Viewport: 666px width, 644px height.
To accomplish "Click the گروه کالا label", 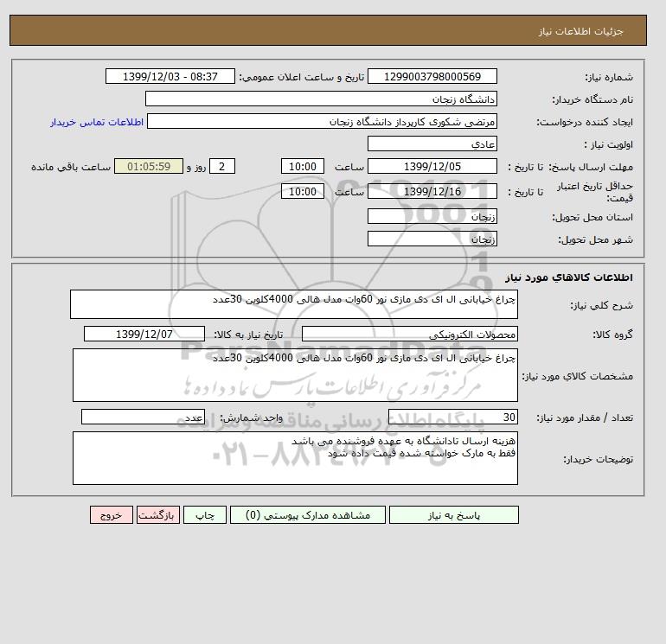I will point(613,335).
